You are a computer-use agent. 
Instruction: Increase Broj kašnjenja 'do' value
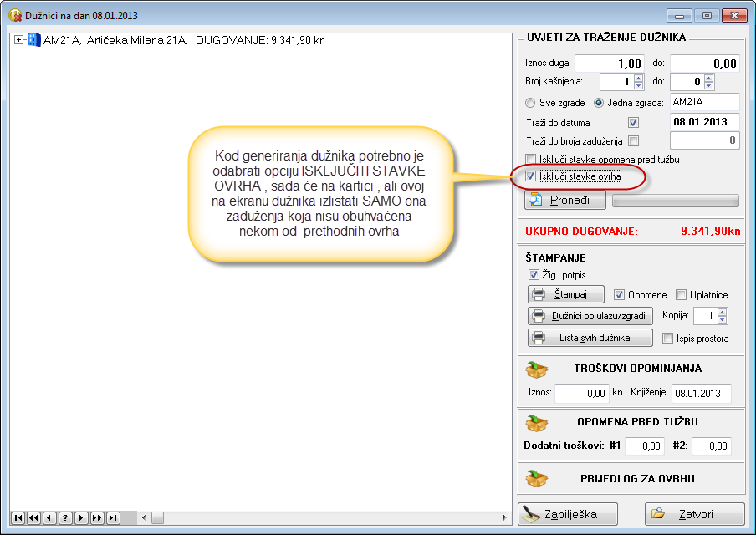[709, 78]
